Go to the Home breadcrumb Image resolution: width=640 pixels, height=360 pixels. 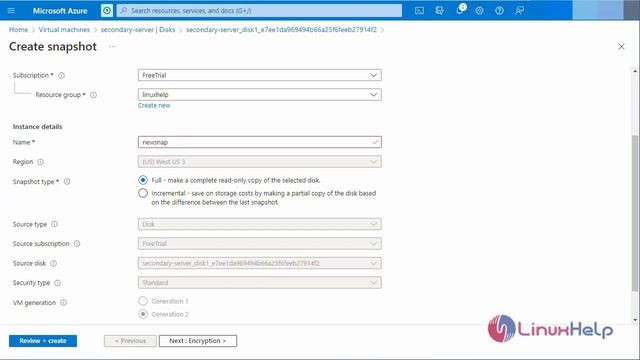(18, 30)
